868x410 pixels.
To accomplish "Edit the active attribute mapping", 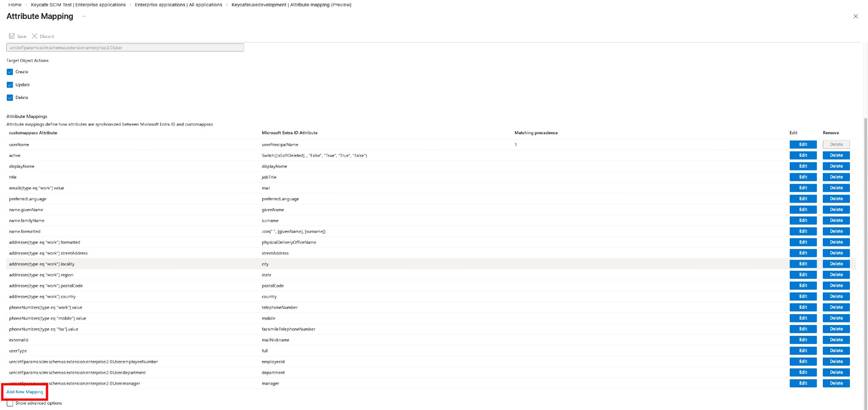I will pos(803,156).
